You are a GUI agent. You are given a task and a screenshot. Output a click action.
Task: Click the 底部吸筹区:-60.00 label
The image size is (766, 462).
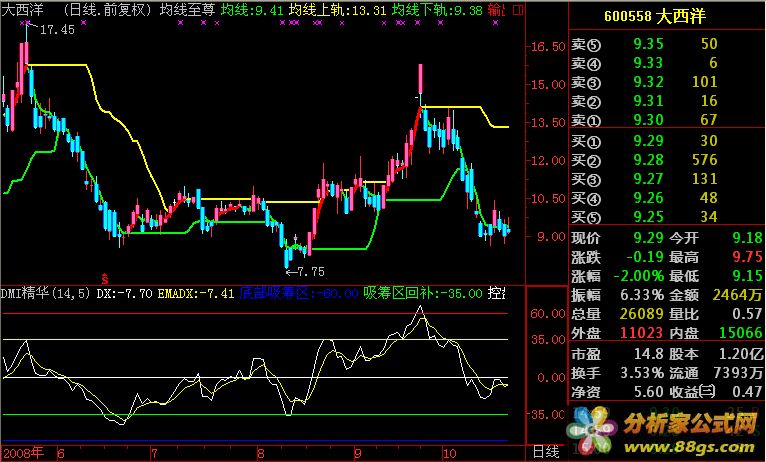tap(299, 294)
